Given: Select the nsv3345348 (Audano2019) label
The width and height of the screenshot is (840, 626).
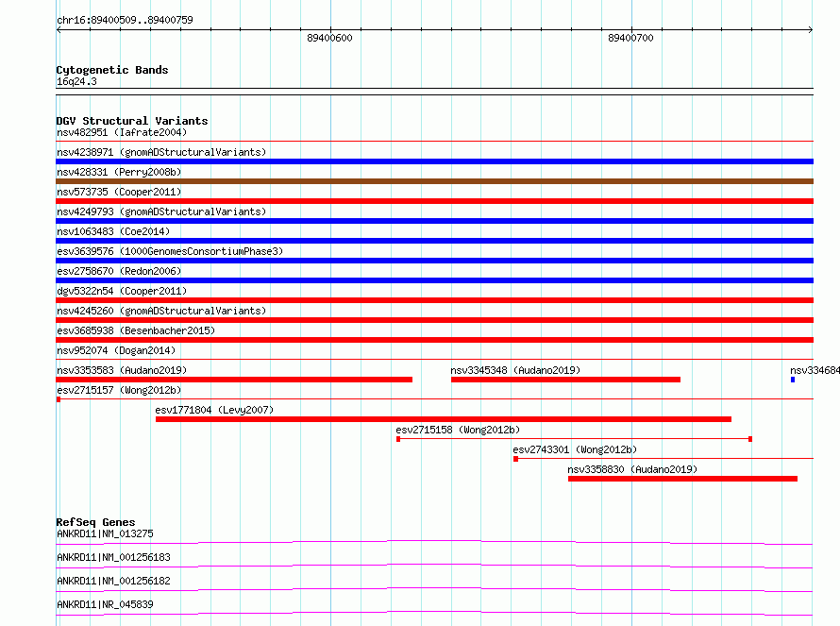Looking at the screenshot, I should (515, 370).
